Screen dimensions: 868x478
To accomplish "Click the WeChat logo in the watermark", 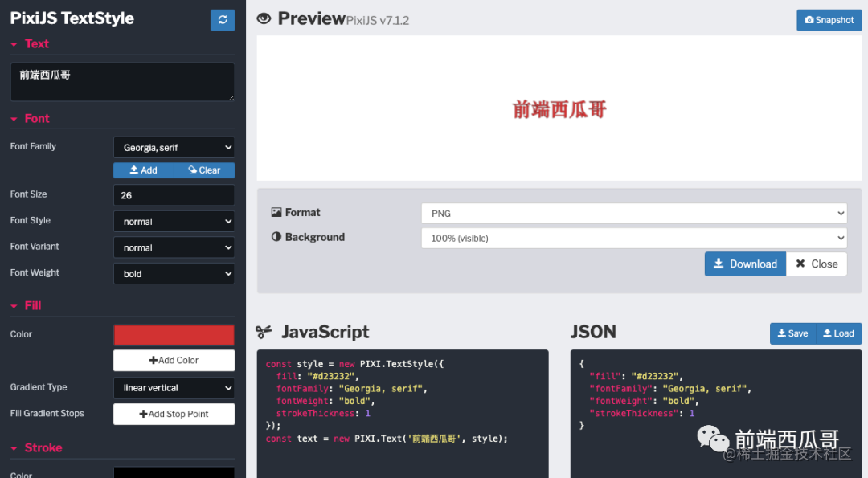I will pyautogui.click(x=712, y=438).
